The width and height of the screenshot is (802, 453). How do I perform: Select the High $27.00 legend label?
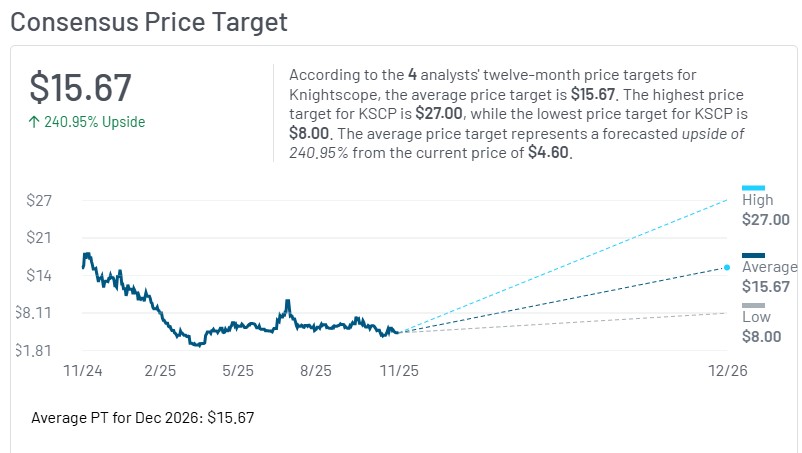coord(765,210)
